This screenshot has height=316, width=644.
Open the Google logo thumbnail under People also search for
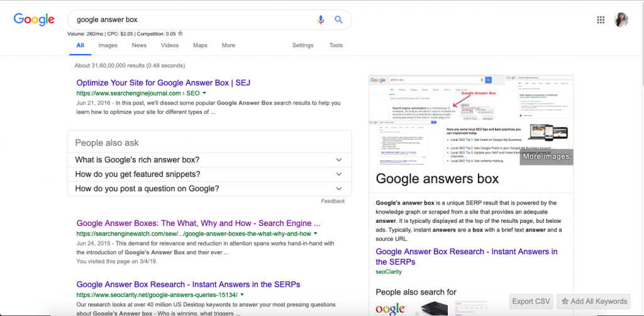pyautogui.click(x=391, y=308)
